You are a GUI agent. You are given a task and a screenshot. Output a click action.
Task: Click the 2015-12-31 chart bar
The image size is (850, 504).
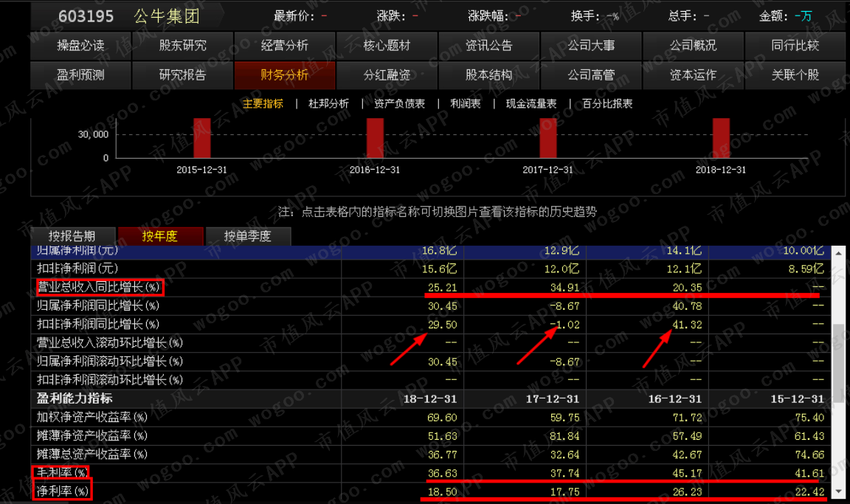click(201, 138)
